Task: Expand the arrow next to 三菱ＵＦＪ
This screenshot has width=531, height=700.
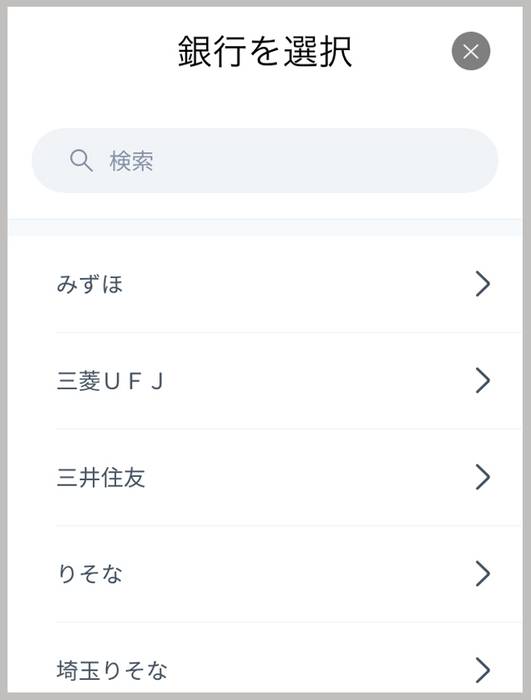Action: [x=483, y=380]
